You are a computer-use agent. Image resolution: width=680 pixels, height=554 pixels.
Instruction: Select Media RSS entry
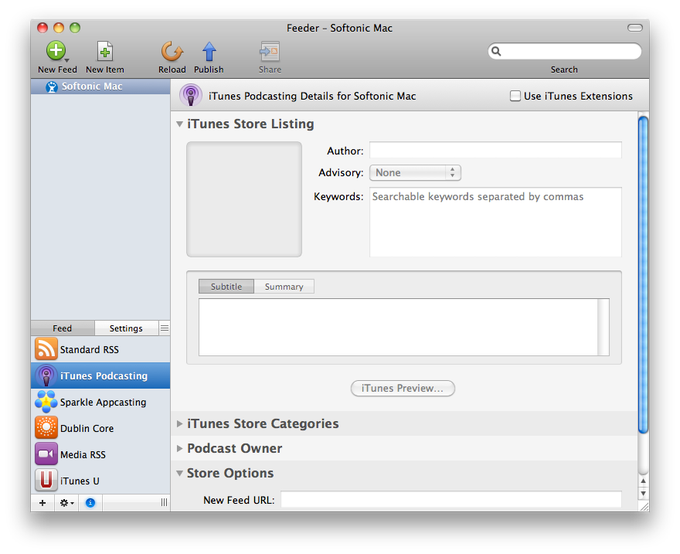(101, 455)
